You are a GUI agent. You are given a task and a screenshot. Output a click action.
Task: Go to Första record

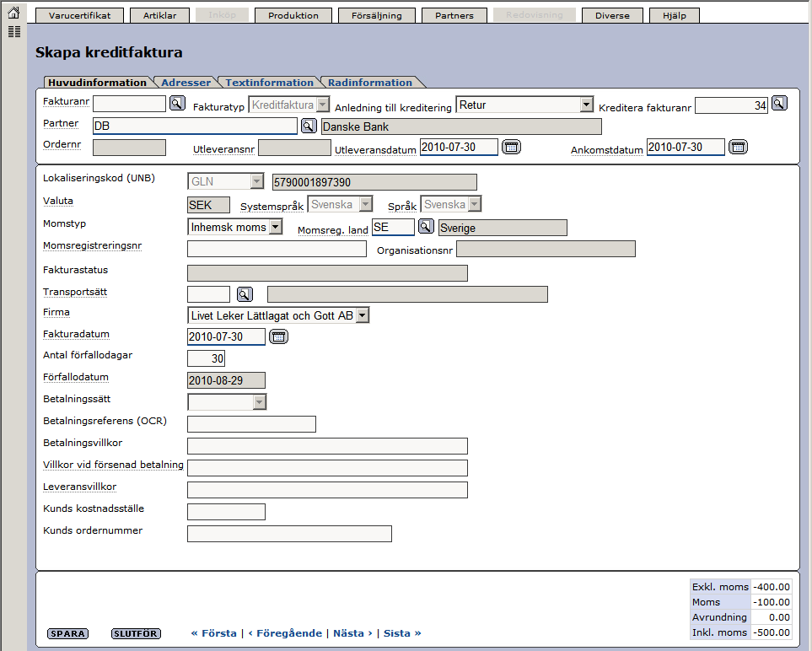coord(214,633)
